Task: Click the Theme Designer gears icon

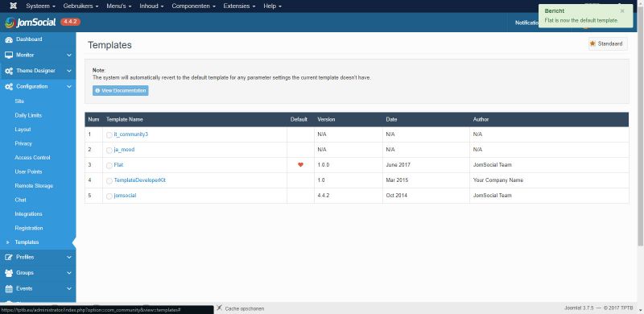Action: (9, 71)
